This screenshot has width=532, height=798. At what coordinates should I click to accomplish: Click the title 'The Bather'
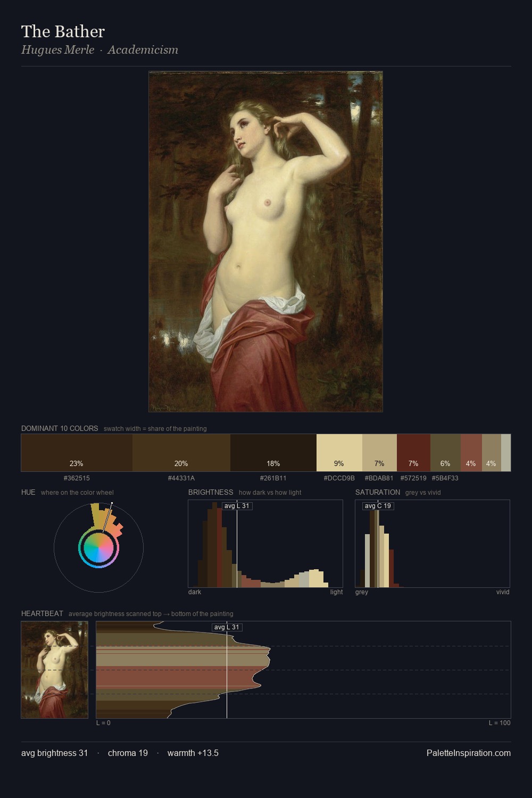tap(63, 31)
